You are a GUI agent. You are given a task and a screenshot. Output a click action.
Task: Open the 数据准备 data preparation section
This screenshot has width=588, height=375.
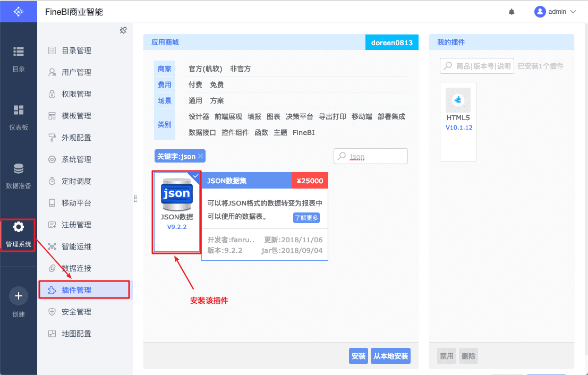coord(19,176)
